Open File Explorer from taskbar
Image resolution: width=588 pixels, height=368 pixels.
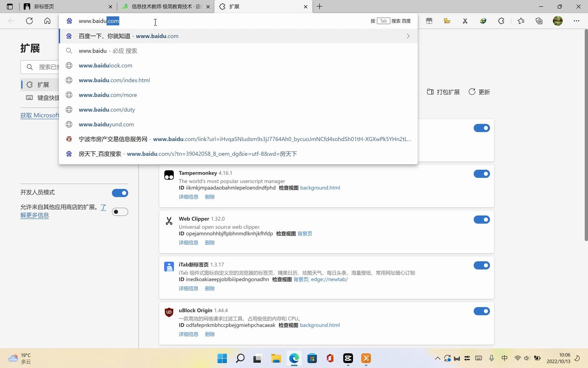point(276,358)
